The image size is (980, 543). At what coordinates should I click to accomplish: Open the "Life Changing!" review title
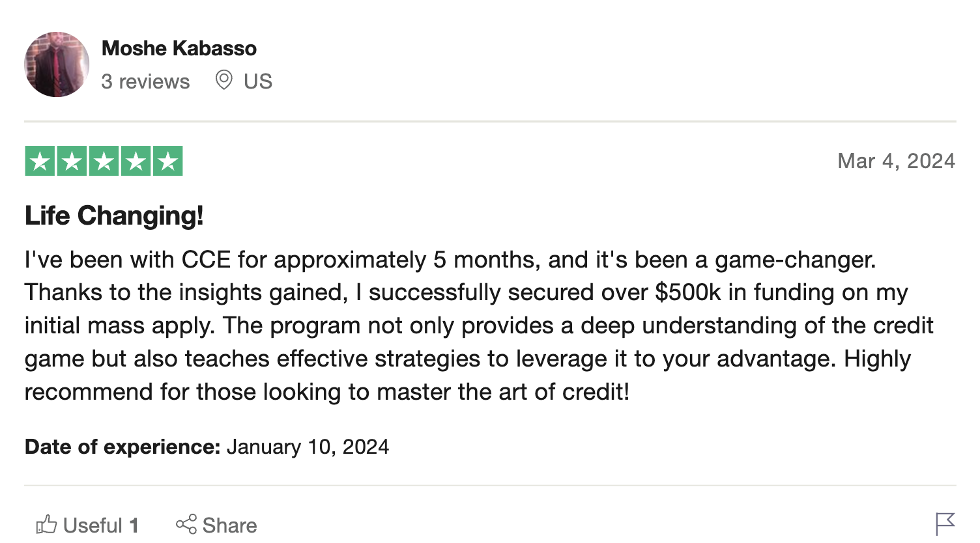point(114,216)
